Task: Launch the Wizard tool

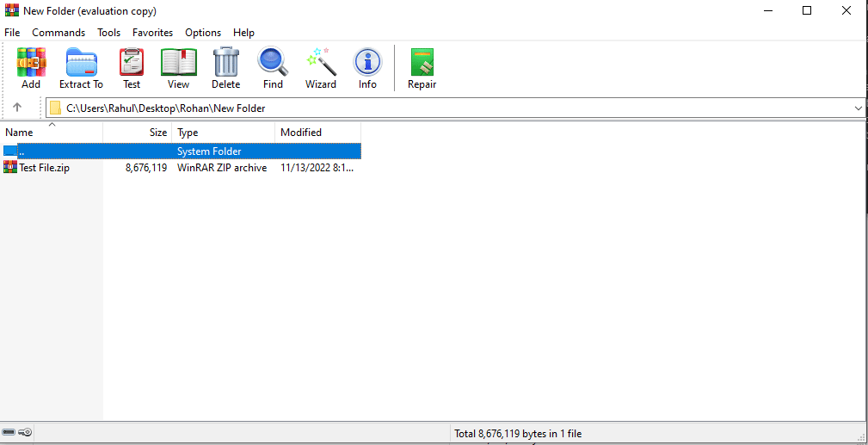Action: coord(321,68)
